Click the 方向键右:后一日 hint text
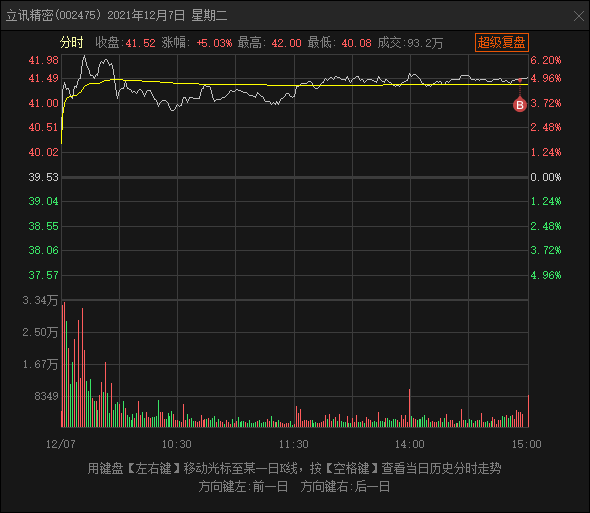The width and height of the screenshot is (590, 513). tap(345, 487)
